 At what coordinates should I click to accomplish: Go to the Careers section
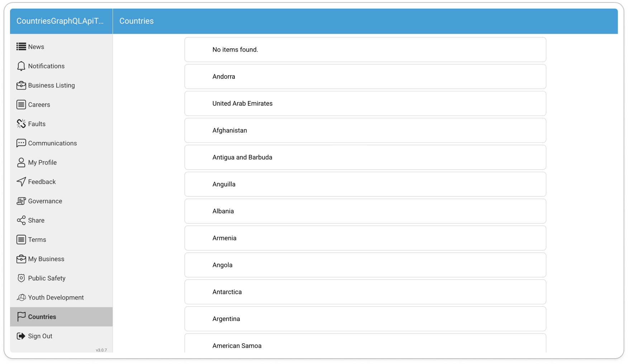[39, 105]
